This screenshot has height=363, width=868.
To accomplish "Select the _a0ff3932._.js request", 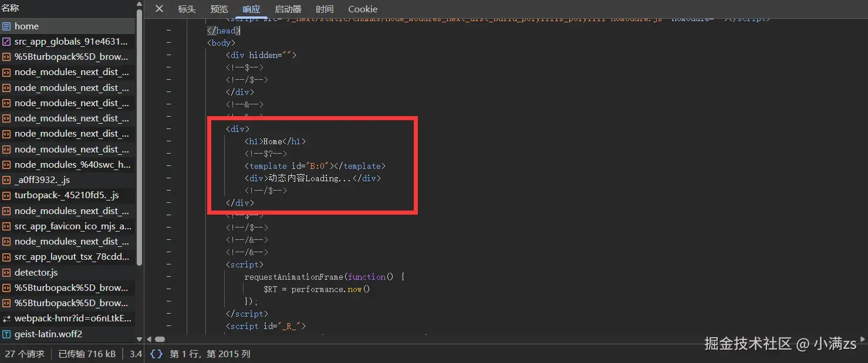I will click(67, 180).
